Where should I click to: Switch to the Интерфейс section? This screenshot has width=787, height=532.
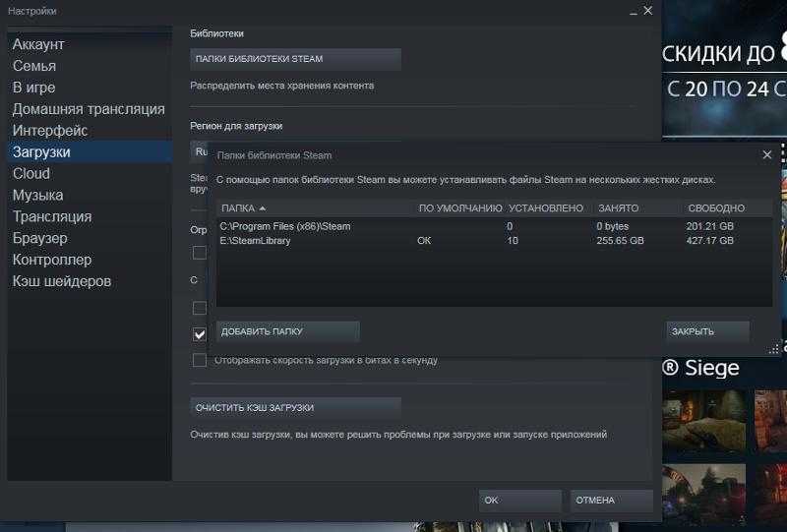tap(50, 131)
